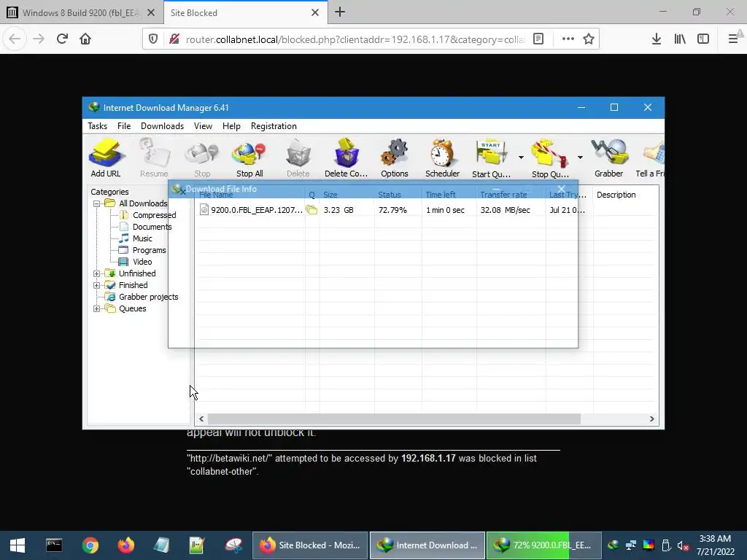Open Start Queue dropdown arrow
747x560 pixels.
(521, 157)
